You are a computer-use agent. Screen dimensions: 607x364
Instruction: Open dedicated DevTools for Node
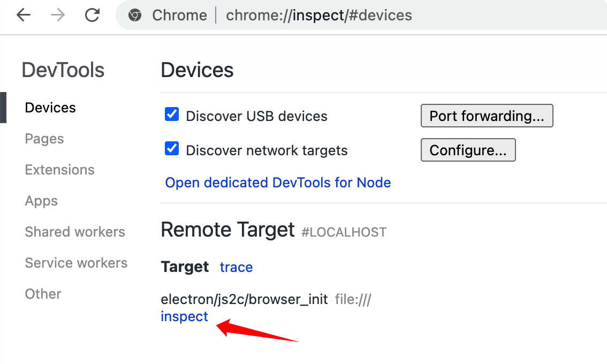278,183
